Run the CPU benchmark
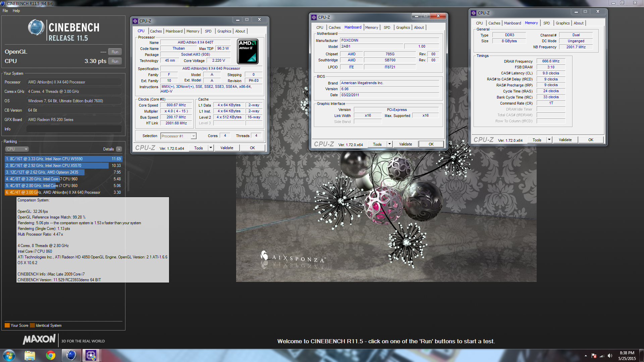 point(115,61)
